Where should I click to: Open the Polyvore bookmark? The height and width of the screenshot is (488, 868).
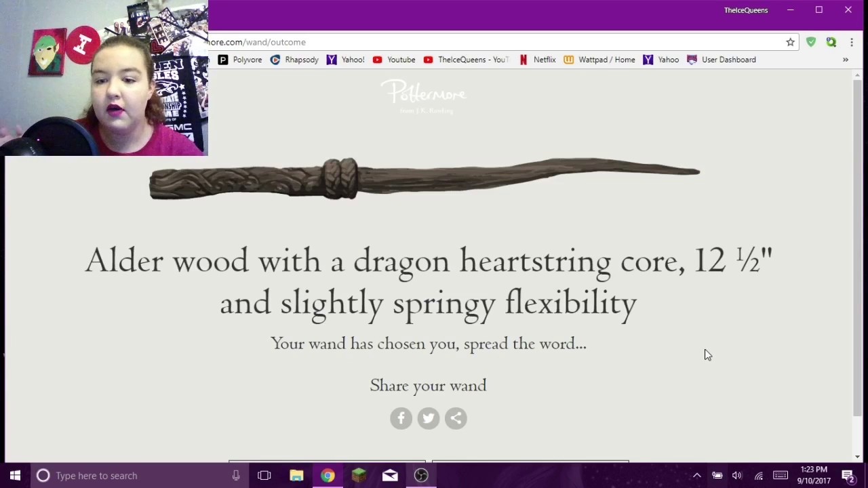(x=240, y=60)
